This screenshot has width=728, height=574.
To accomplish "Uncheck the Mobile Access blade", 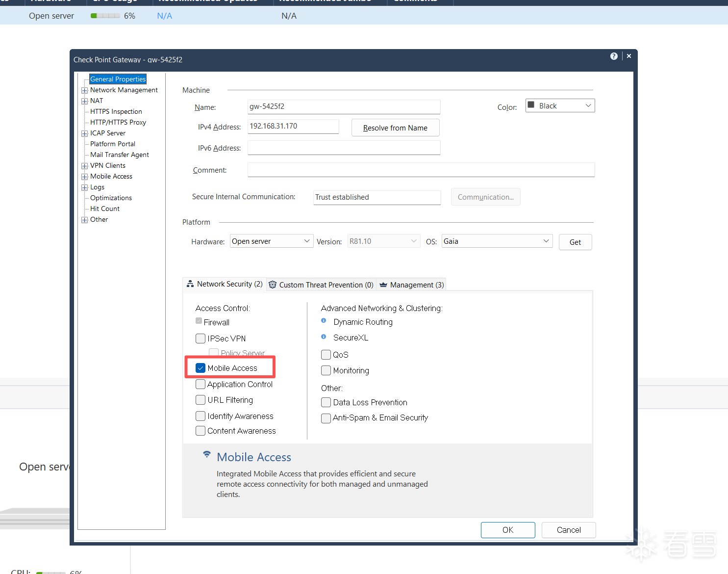I will (201, 368).
